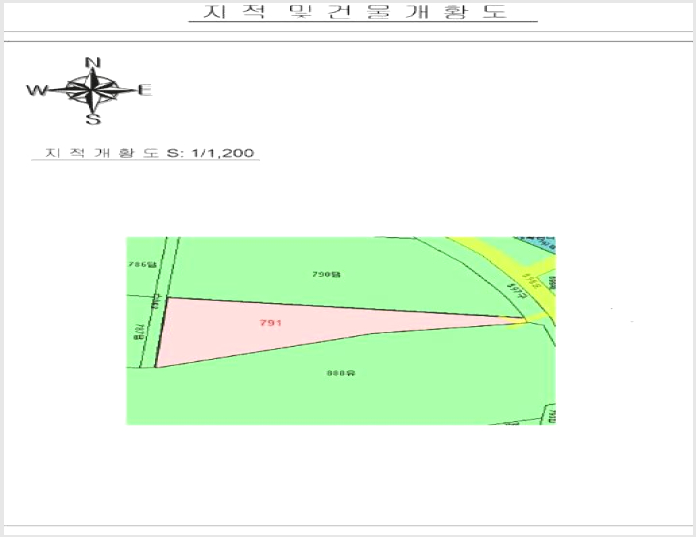The height and width of the screenshot is (537, 696).
Task: Click the rotated 597구 label
Action: click(517, 291)
